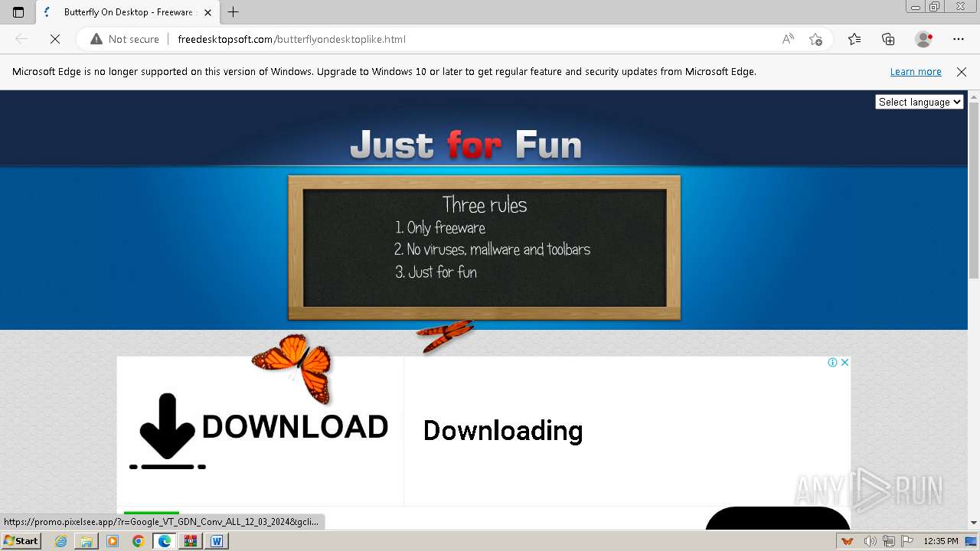Open the Windows Start menu

point(21,540)
